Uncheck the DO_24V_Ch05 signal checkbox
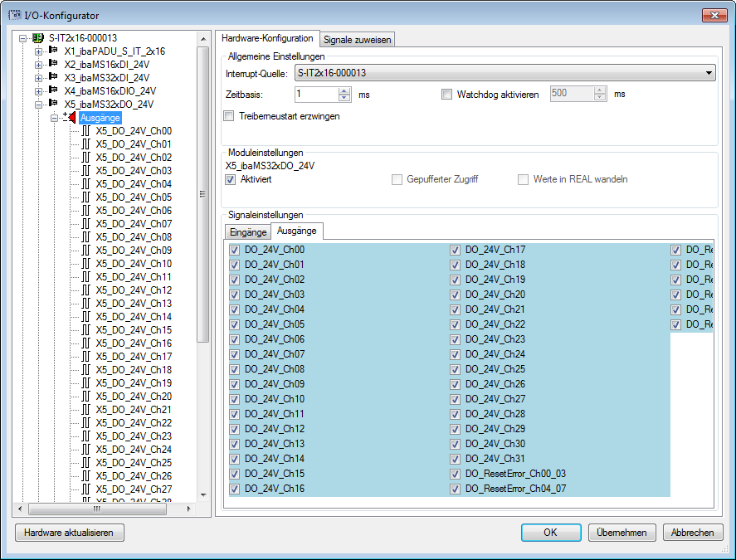The image size is (736, 560). pos(234,324)
